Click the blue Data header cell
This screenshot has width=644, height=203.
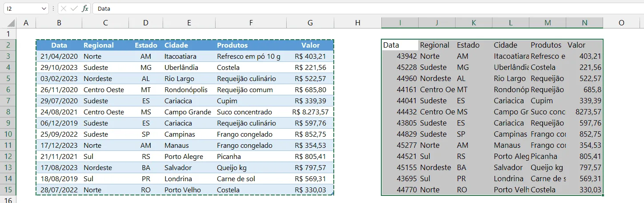coord(59,45)
